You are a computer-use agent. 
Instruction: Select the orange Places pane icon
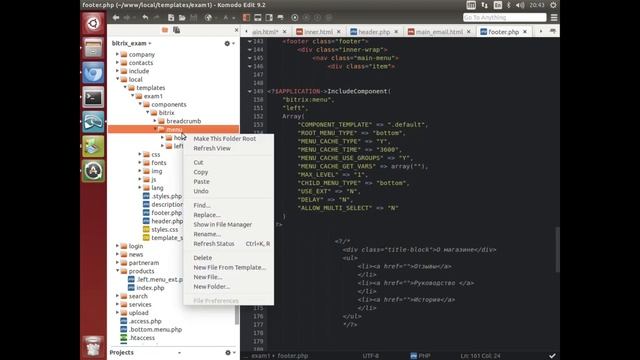165,30
